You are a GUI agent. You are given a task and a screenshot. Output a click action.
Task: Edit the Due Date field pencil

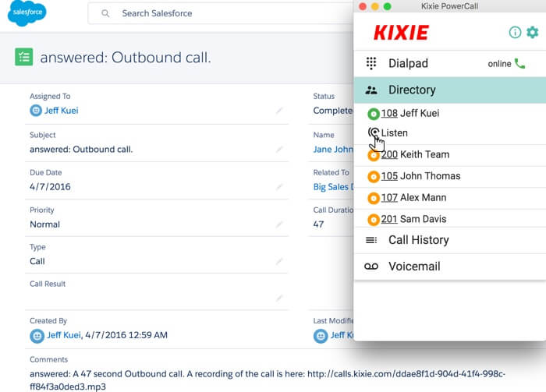point(279,187)
